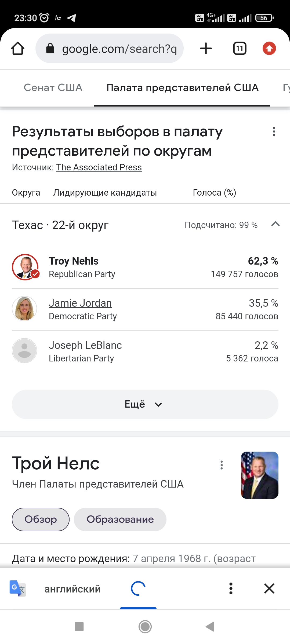Open a new tab with plus icon
The image size is (290, 644).
tap(206, 49)
